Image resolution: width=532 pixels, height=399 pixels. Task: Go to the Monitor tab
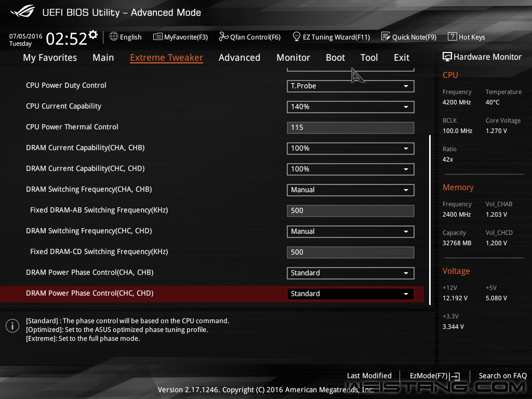(293, 58)
